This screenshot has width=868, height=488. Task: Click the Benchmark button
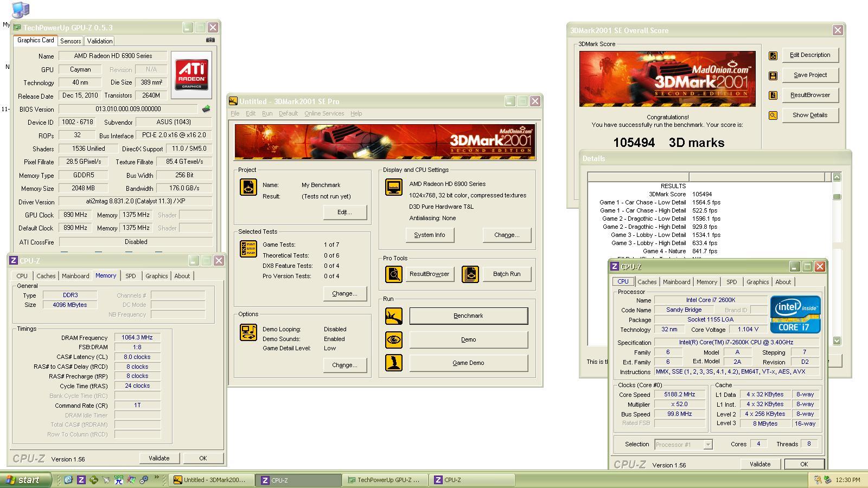coord(469,316)
